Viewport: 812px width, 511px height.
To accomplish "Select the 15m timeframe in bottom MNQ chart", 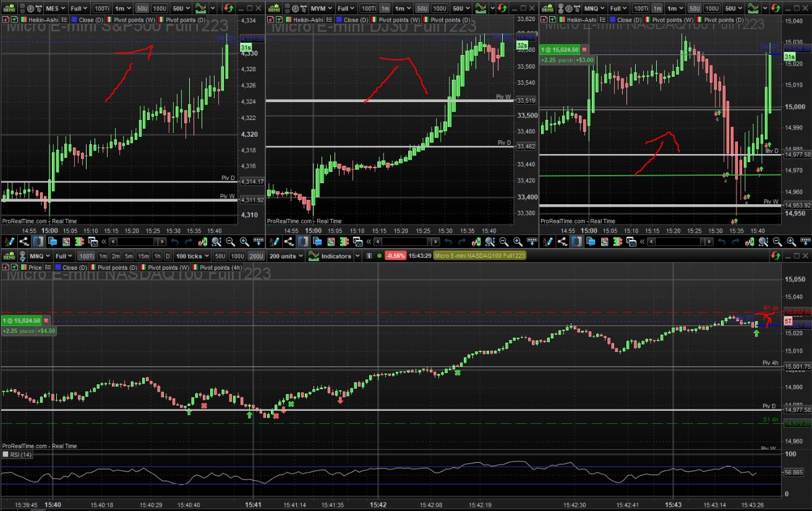I will click(143, 256).
